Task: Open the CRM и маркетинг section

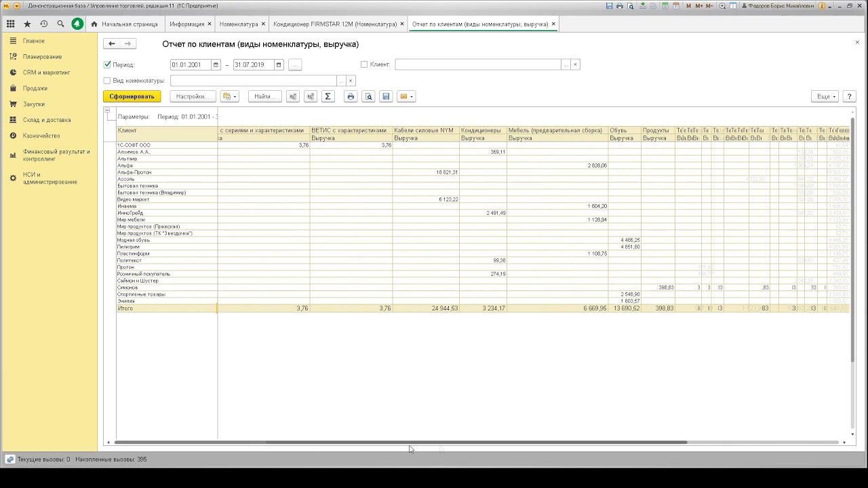Action: tap(47, 73)
